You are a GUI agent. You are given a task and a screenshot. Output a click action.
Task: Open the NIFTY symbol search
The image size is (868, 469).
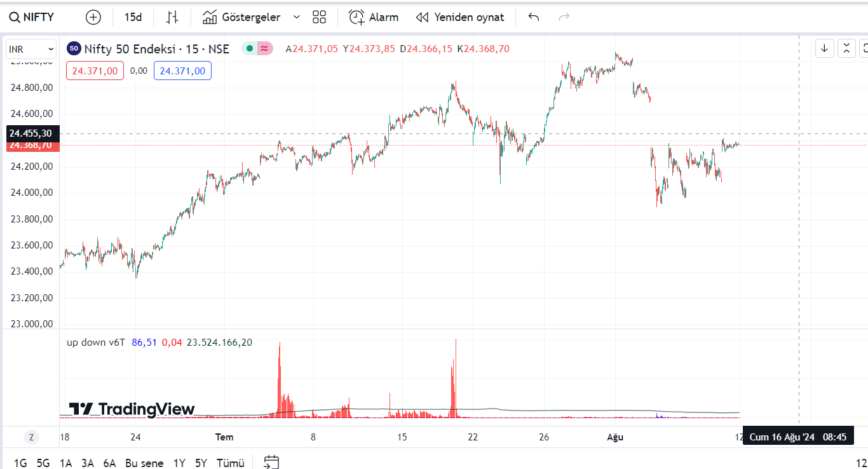click(x=32, y=17)
